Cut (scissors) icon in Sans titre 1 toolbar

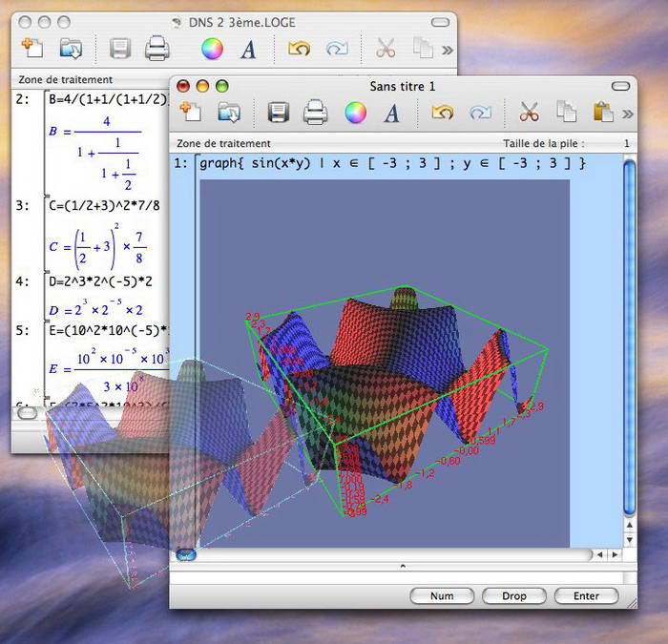point(529,113)
